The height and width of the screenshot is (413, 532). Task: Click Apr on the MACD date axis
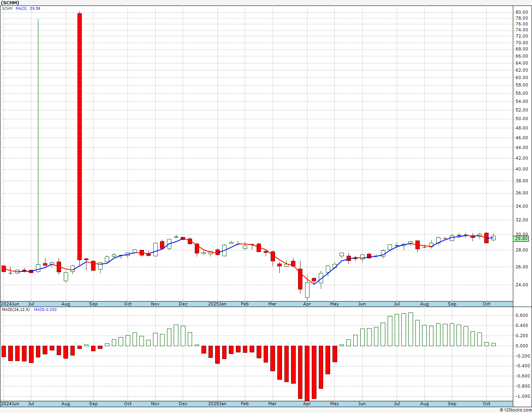tap(307, 404)
